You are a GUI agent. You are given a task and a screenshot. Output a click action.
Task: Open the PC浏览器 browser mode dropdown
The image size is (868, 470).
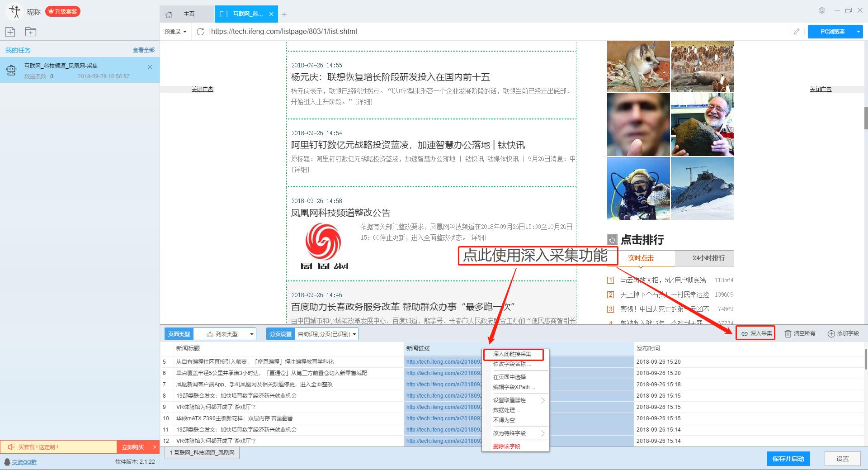coord(859,31)
